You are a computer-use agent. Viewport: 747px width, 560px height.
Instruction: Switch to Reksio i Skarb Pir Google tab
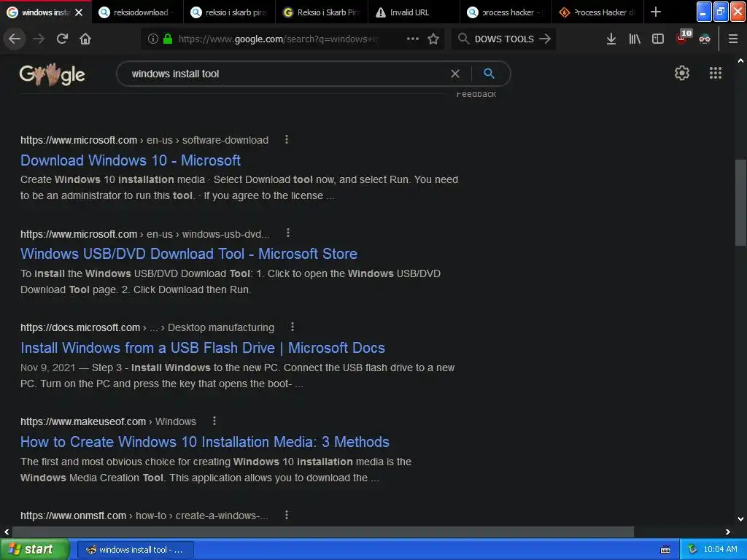click(322, 12)
